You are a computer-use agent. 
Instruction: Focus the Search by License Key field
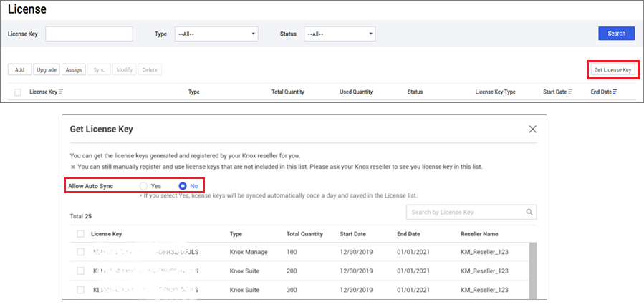(471, 213)
